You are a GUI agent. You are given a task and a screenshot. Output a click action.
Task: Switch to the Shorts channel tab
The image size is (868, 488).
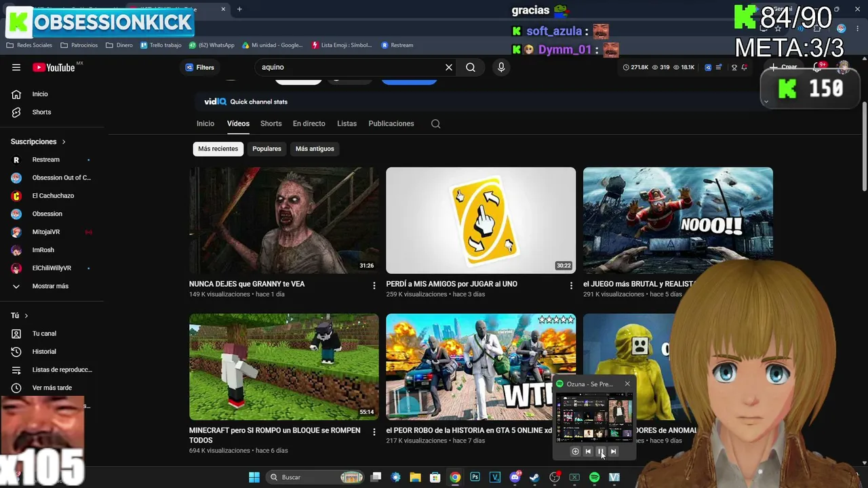(x=271, y=123)
